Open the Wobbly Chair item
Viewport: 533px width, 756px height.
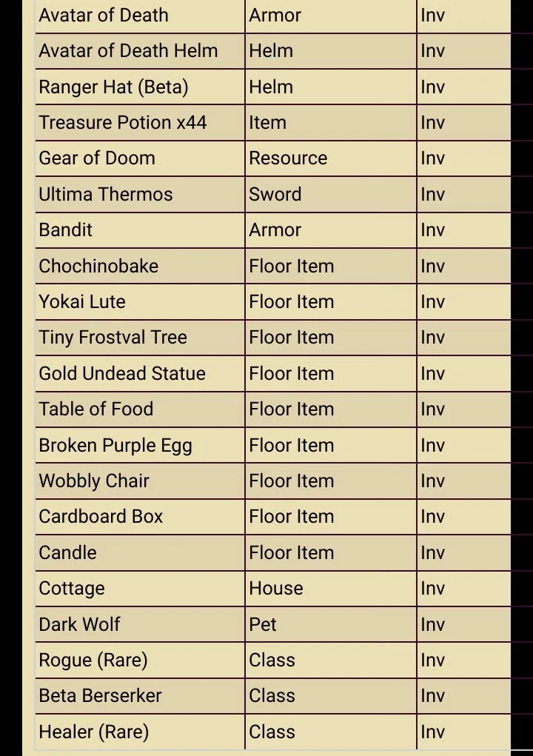click(x=94, y=481)
